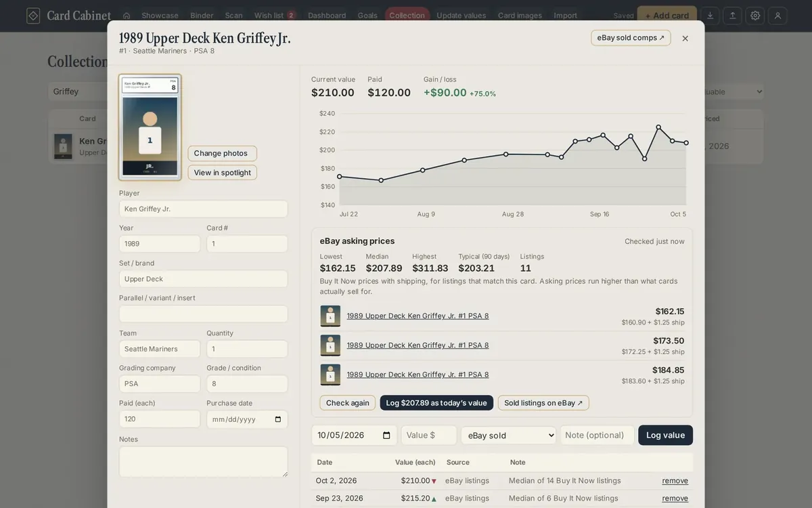Open the Showcase tab
The height and width of the screenshot is (508, 812).
click(160, 16)
